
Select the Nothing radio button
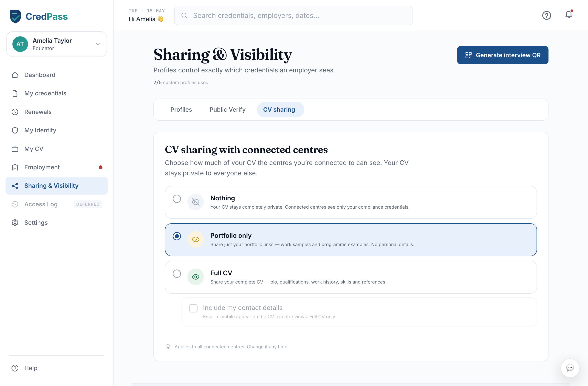tap(177, 199)
